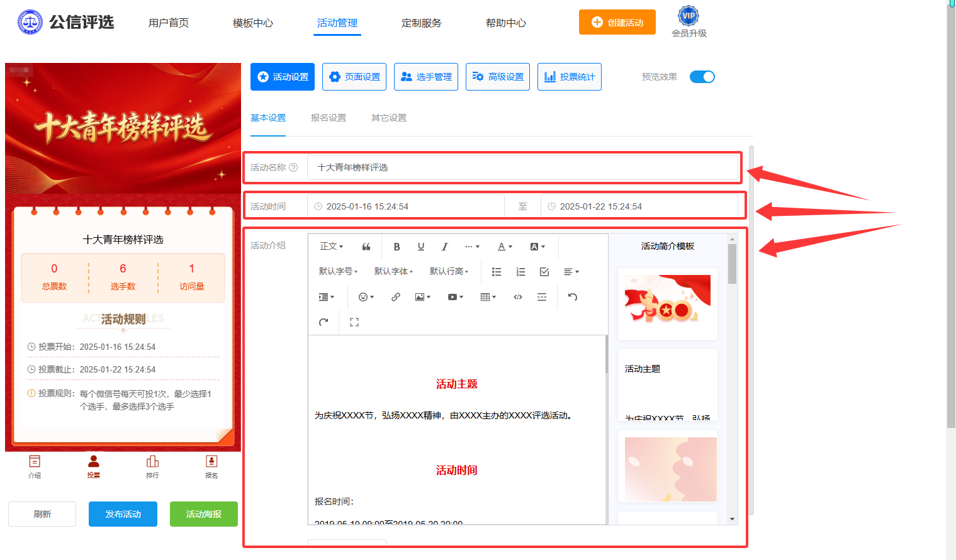
Task: Click the 公信评选 logo icon
Action: point(30,22)
